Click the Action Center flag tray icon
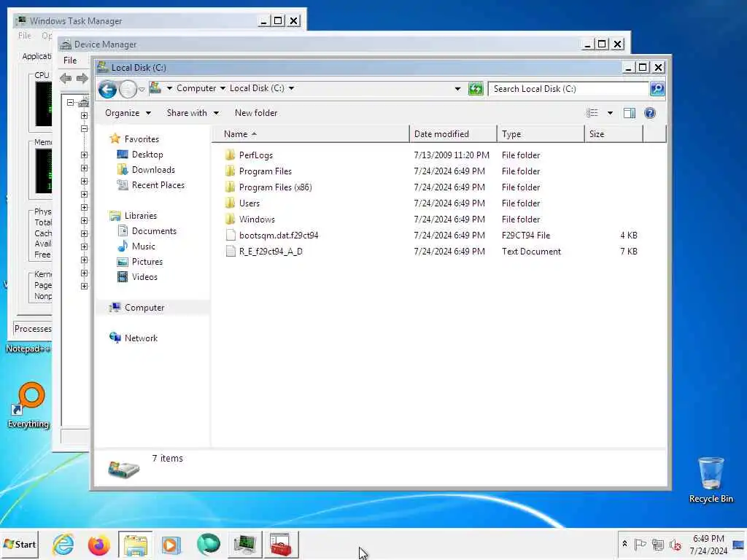747x560 pixels. point(640,544)
